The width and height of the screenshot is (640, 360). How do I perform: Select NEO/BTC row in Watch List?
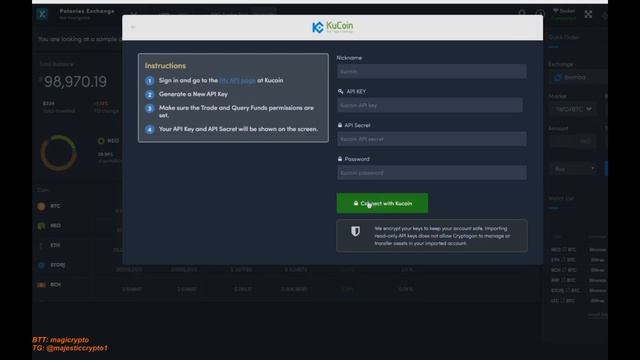pos(578,250)
